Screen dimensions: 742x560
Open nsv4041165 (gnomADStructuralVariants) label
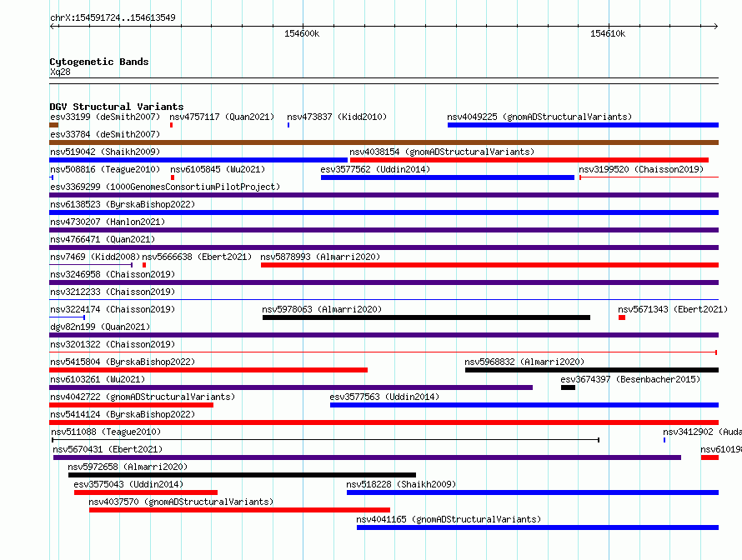pos(449,519)
